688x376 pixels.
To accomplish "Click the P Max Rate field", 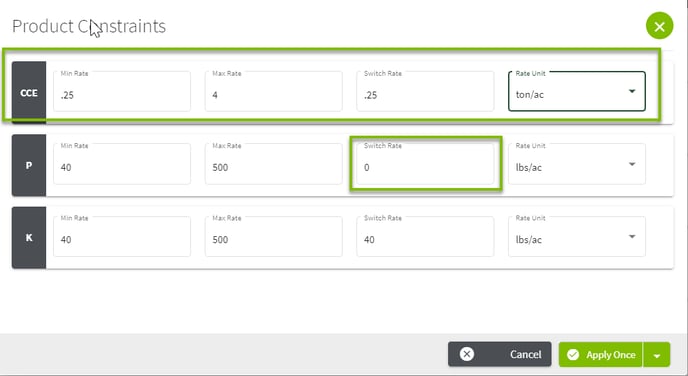I will [273, 164].
